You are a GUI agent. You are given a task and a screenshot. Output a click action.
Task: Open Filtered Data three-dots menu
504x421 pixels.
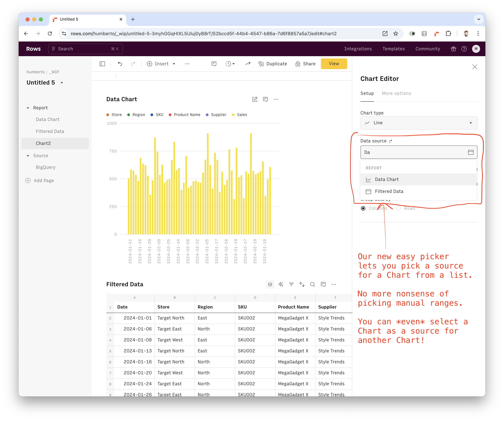click(x=334, y=284)
